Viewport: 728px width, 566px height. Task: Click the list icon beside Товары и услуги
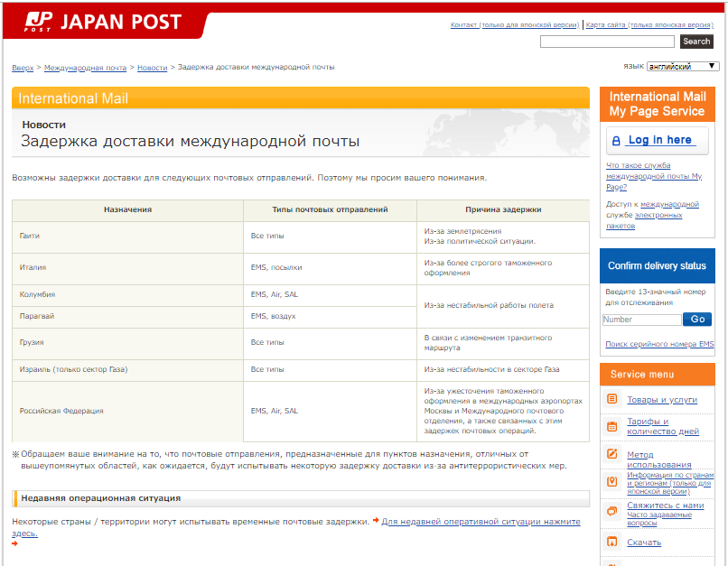(x=612, y=399)
